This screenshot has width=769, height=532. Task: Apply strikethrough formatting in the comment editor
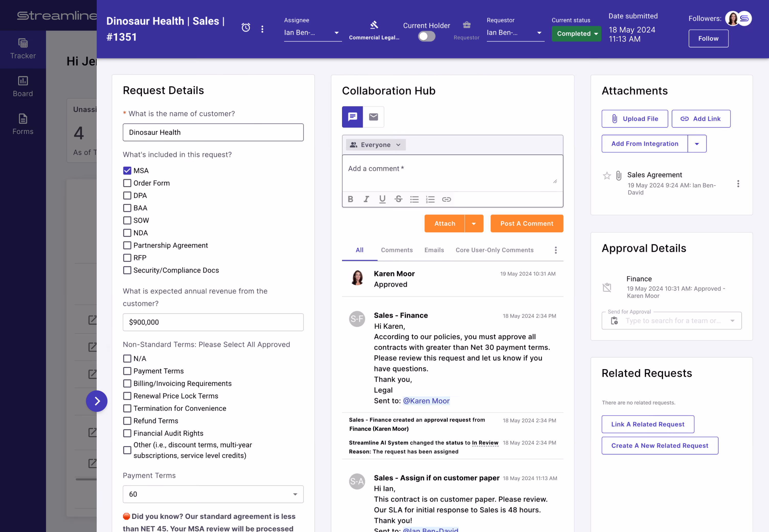point(398,199)
